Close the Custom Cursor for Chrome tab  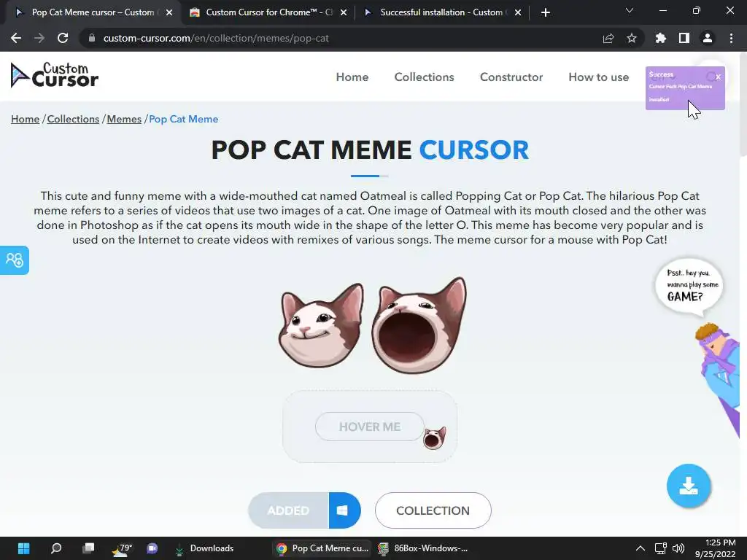tap(344, 12)
